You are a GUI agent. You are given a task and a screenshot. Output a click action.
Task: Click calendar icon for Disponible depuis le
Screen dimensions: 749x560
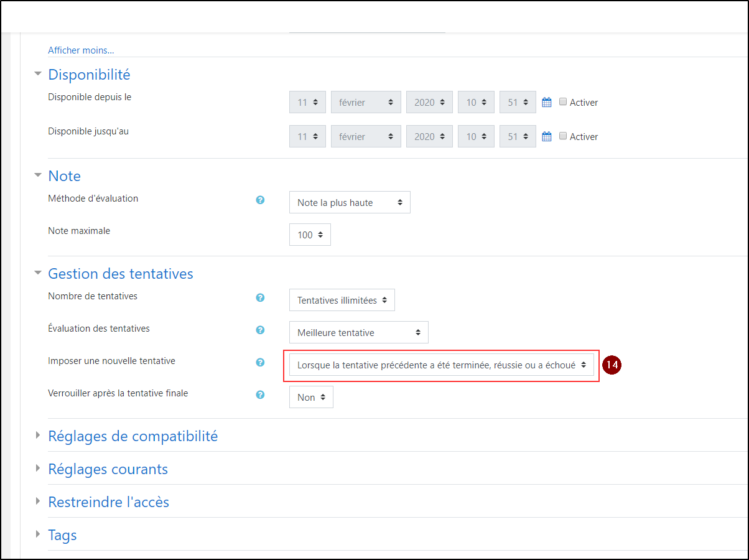tap(547, 103)
